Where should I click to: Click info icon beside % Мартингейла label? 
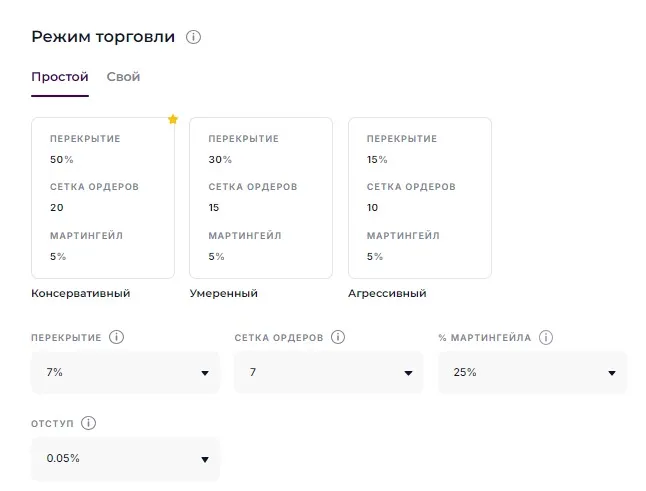pyautogui.click(x=546, y=337)
